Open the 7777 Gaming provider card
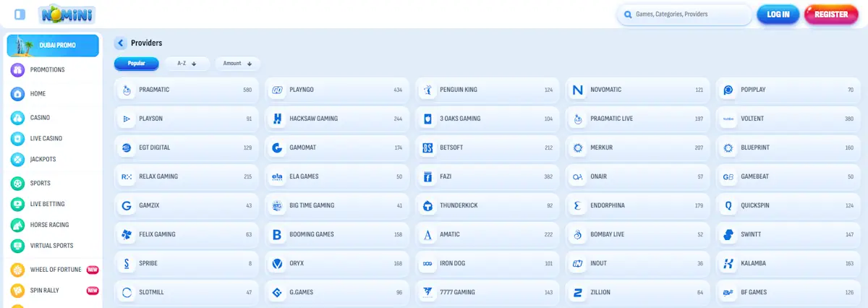Image resolution: width=868 pixels, height=308 pixels. [x=488, y=293]
